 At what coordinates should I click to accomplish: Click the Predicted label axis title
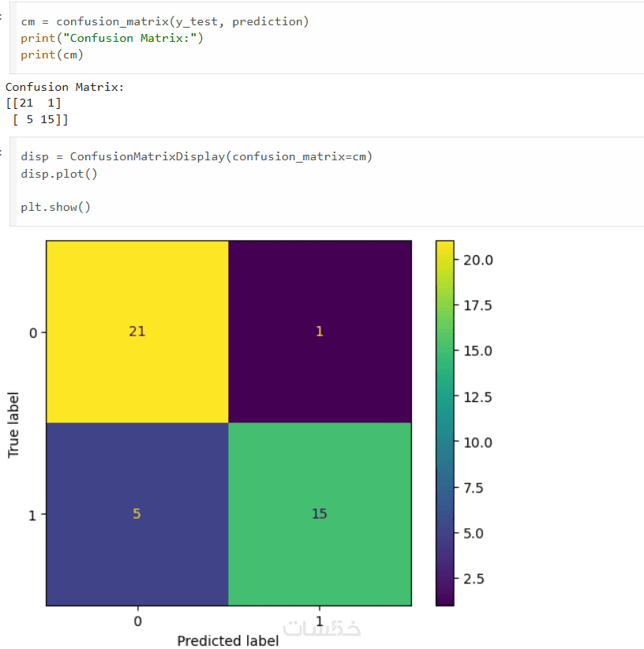228,641
